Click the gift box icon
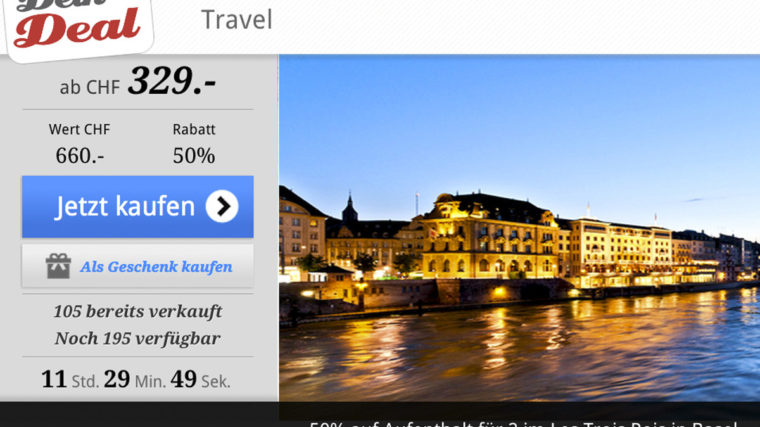Image resolution: width=760 pixels, height=427 pixels. tap(58, 266)
